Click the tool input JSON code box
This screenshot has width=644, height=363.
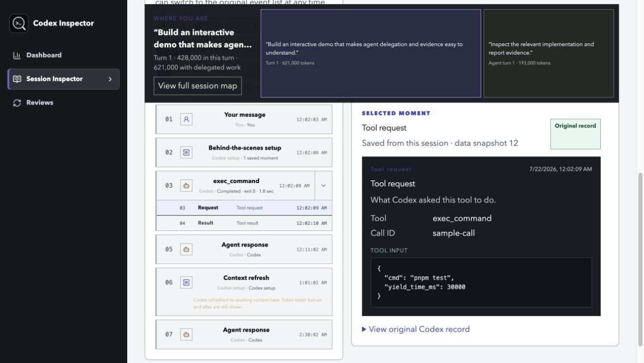(x=481, y=283)
